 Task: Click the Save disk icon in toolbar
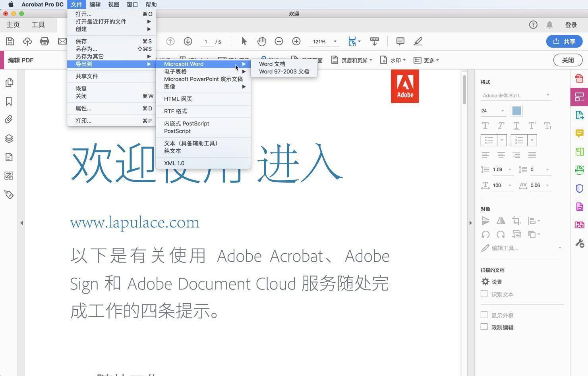[10, 41]
